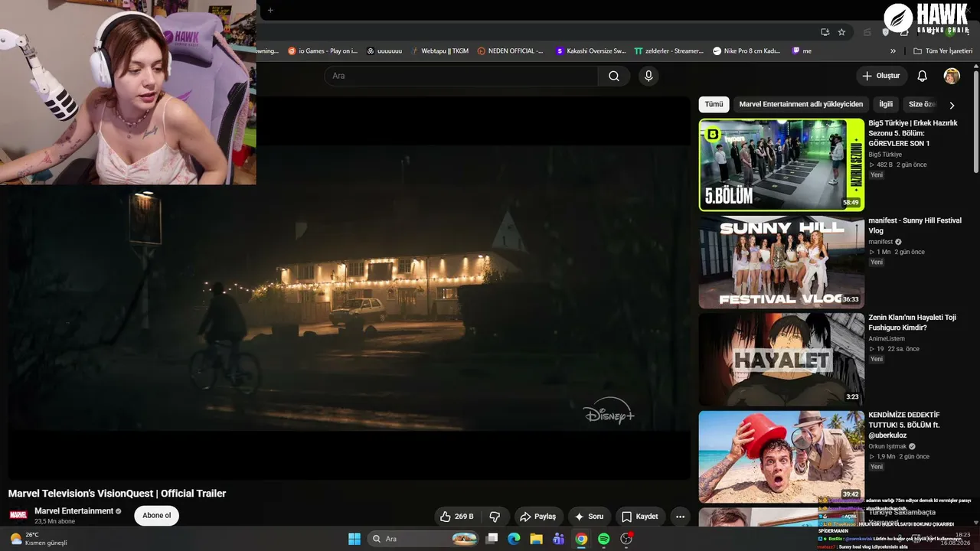This screenshot has height=551, width=980.
Task: Click the 'AnimeListem' channel name
Action: coord(887,338)
